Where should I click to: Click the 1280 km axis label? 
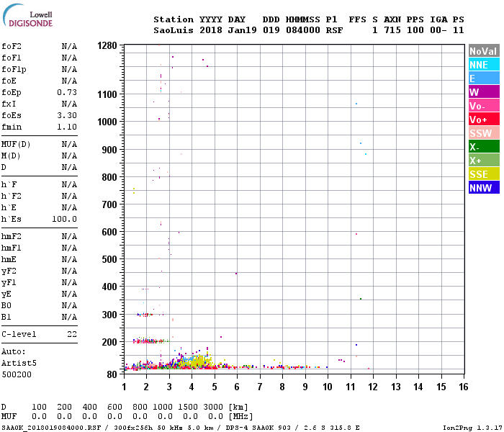(x=107, y=45)
